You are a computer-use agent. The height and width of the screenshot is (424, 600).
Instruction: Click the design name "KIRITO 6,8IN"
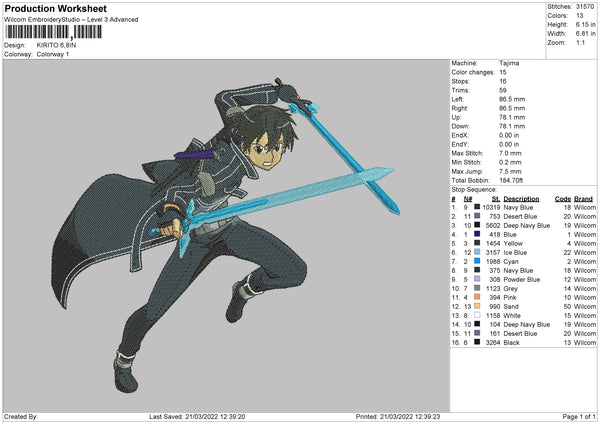tap(56, 45)
